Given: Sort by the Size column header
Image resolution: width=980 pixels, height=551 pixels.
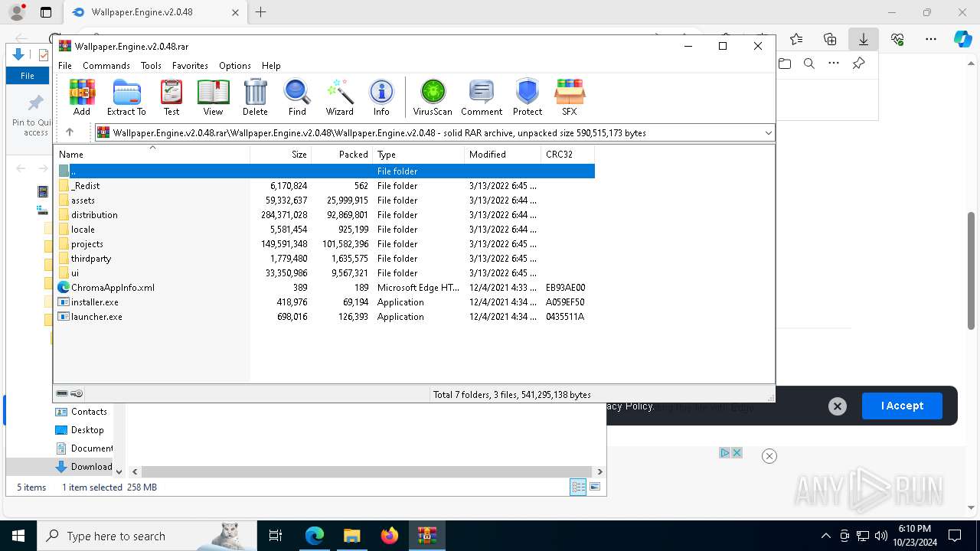Looking at the screenshot, I should pos(281,154).
